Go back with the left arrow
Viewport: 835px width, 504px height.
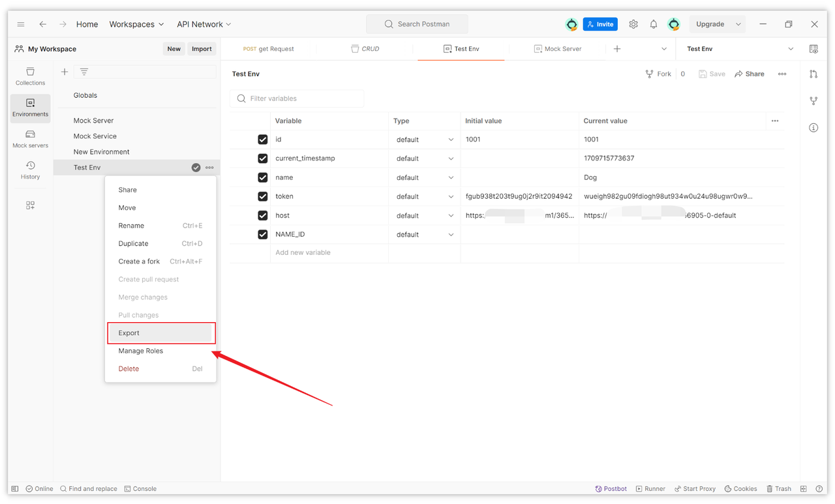[x=42, y=24]
